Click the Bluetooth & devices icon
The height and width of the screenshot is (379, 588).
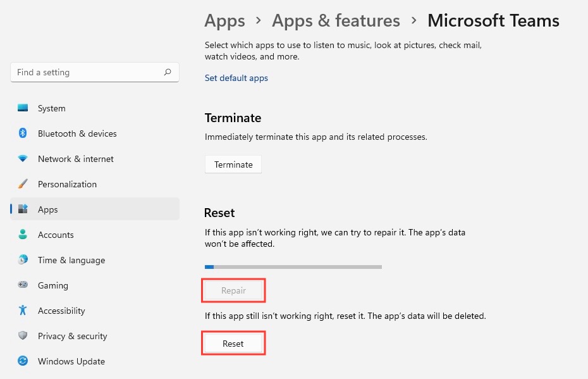click(x=23, y=134)
